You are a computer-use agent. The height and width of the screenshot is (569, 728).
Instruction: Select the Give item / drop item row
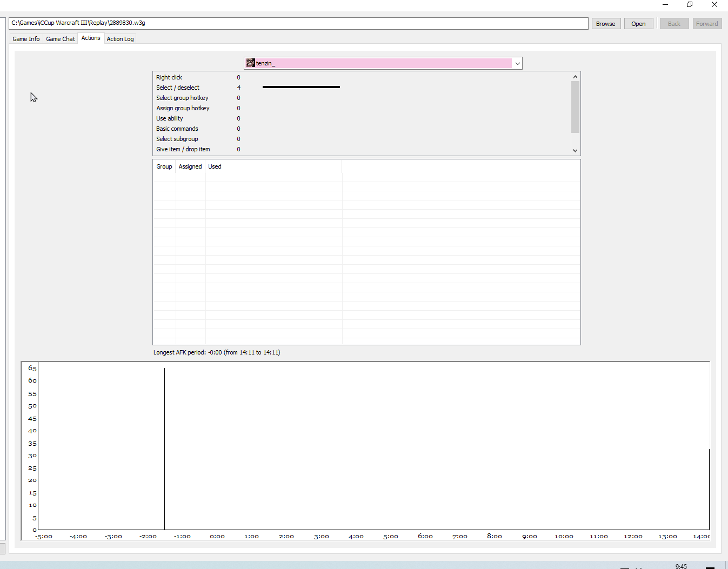click(x=362, y=149)
